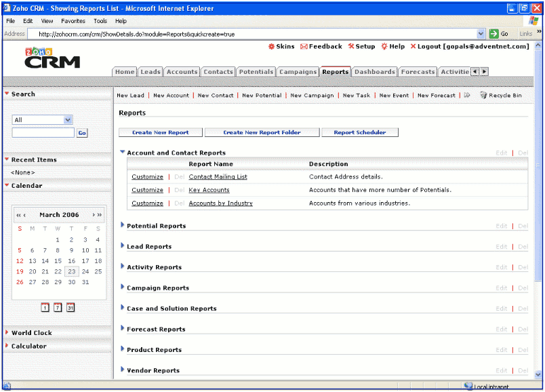Viewport: 545px width, 392px height.
Task: Collapse the Account and Contact Reports folder
Action: (x=122, y=152)
